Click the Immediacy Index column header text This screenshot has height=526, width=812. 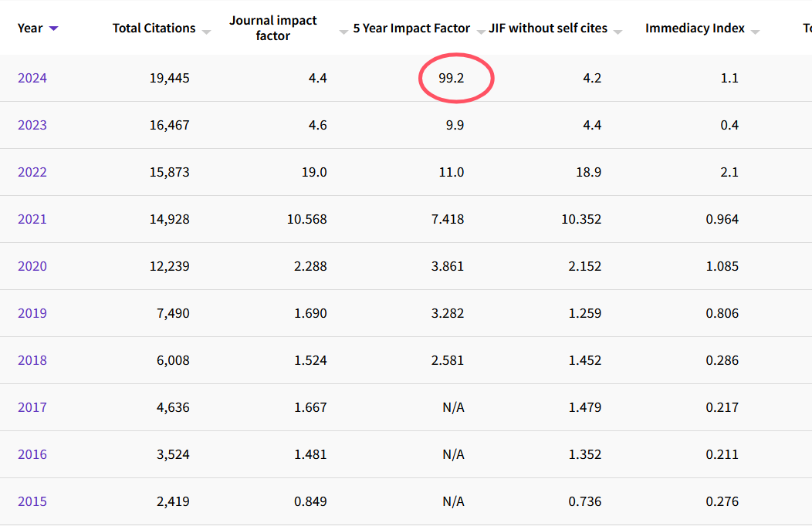695,29
